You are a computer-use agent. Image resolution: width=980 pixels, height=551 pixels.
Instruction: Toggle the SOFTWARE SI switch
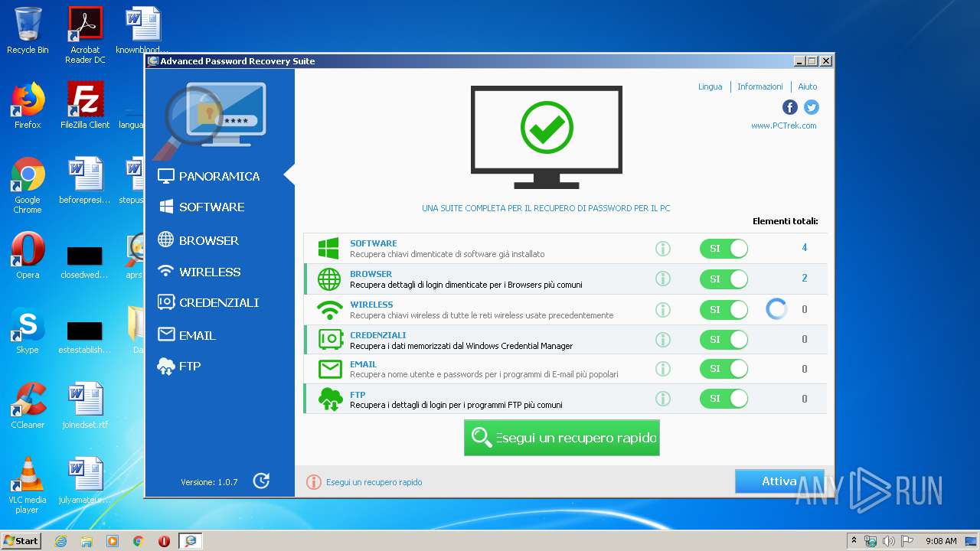[x=724, y=249]
